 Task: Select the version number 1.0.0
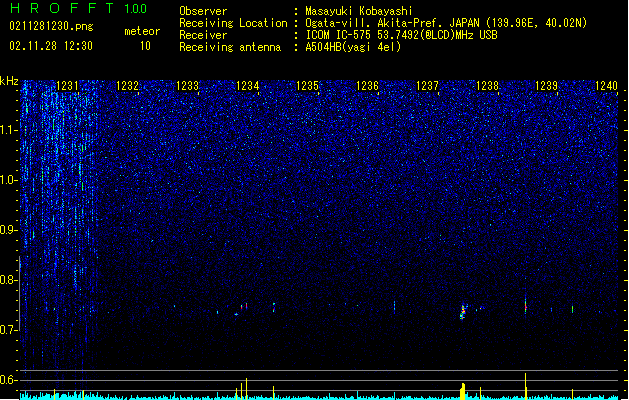tap(135, 9)
